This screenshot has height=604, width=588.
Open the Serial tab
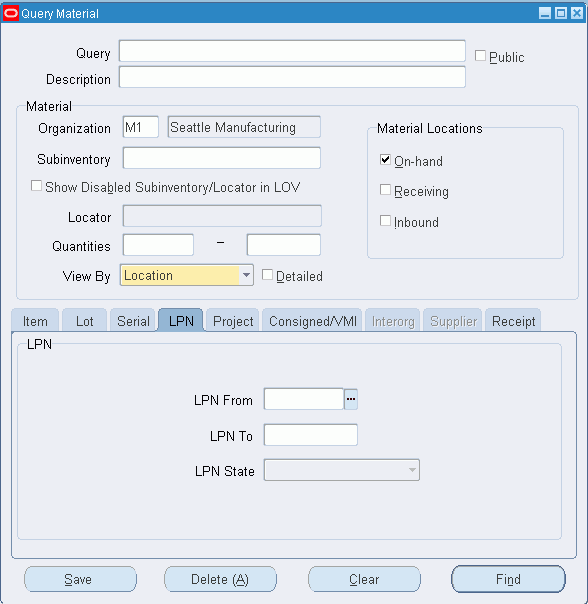pos(133,320)
